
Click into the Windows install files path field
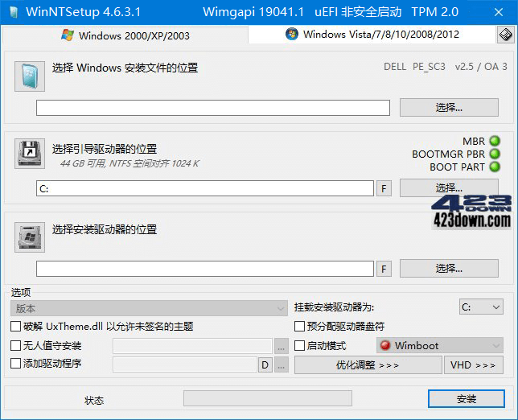click(x=213, y=108)
